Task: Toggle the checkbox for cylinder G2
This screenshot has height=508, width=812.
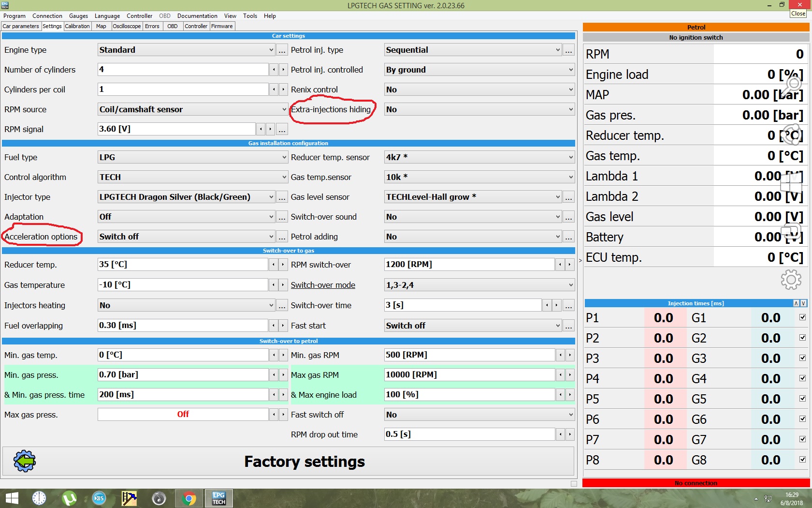Action: coord(803,338)
